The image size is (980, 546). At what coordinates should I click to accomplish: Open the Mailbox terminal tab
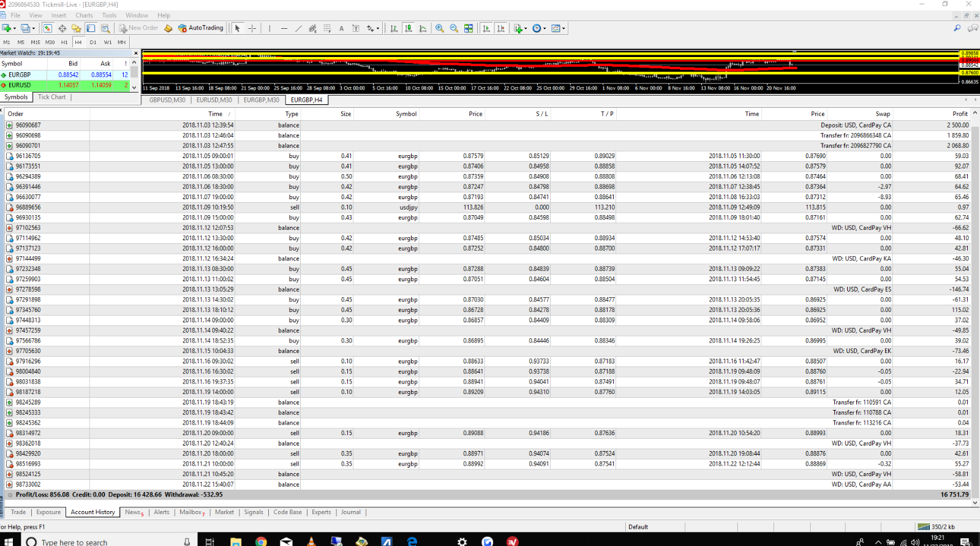tap(192, 512)
